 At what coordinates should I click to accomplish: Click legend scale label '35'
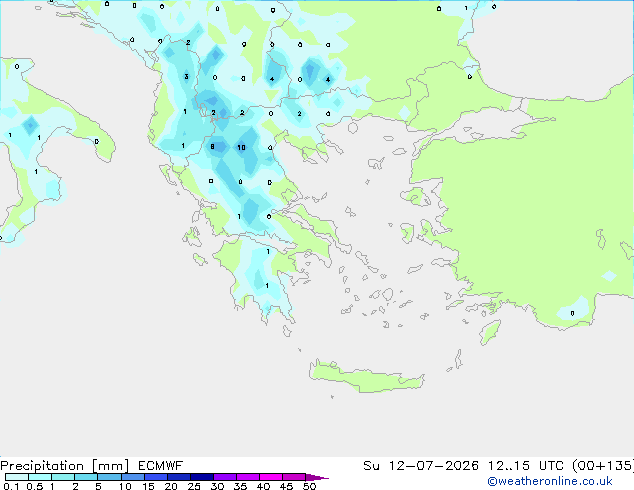(240, 486)
